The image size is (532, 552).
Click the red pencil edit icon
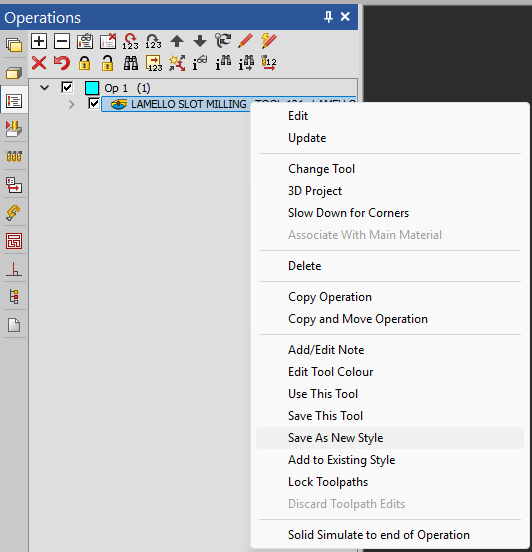245,41
